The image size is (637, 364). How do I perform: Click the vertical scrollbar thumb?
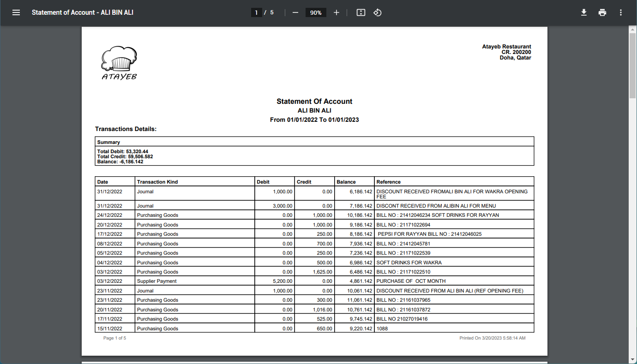click(633, 65)
